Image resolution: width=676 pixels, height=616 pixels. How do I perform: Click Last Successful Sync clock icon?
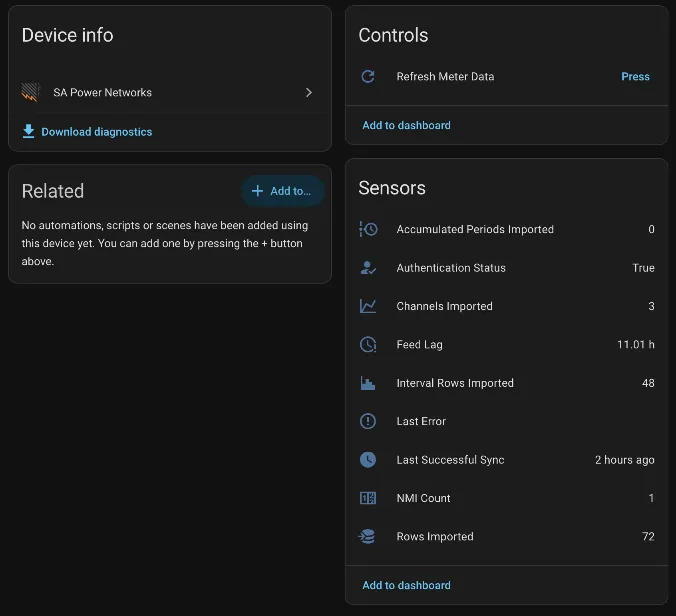(368, 460)
